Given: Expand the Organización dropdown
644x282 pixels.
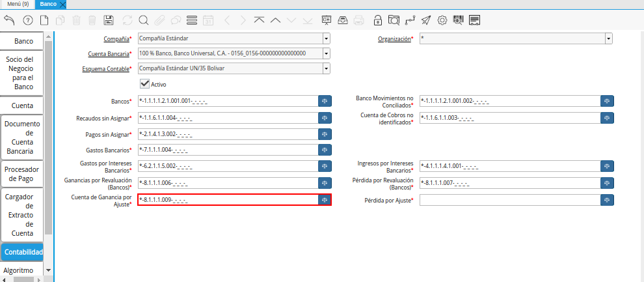Looking at the screenshot, I should (x=608, y=39).
